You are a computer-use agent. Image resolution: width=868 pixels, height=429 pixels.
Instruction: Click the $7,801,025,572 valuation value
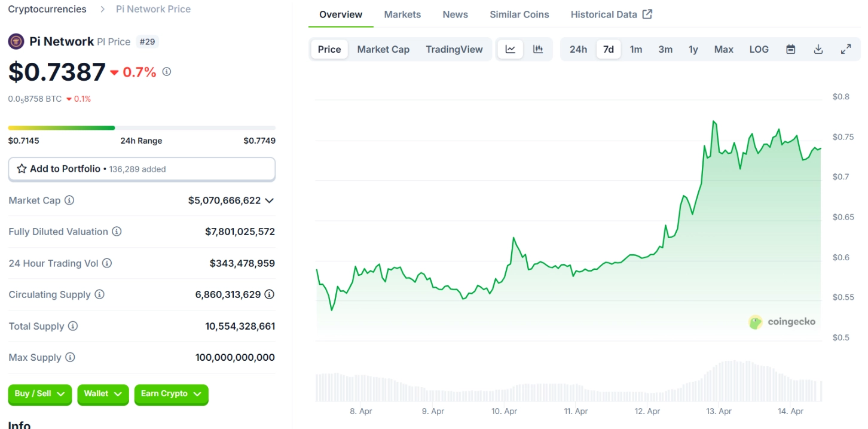pos(240,232)
